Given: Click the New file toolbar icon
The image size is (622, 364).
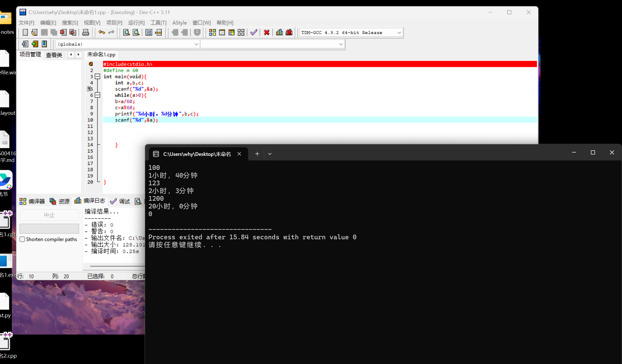Looking at the screenshot, I should pos(25,32).
